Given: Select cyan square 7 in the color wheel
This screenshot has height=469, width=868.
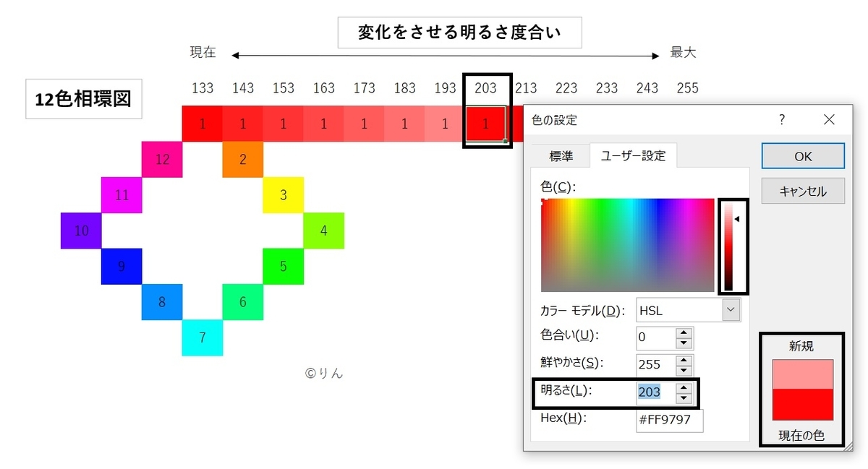Looking at the screenshot, I should coord(202,337).
